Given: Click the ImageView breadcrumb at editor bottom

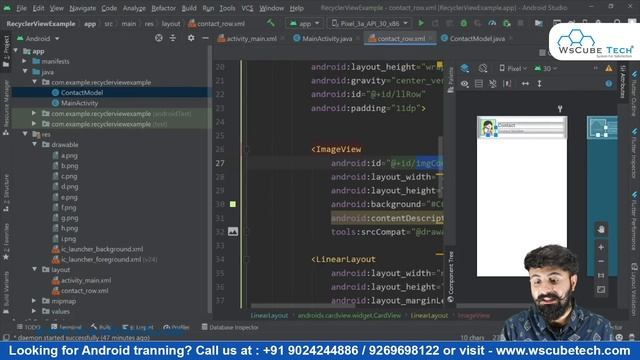Looking at the screenshot, I should tap(473, 316).
